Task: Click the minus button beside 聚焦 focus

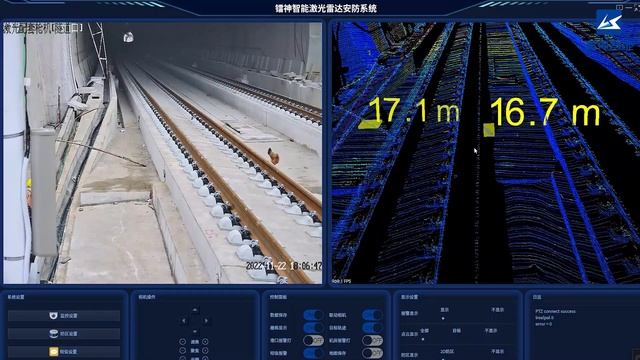Action: click(x=182, y=350)
